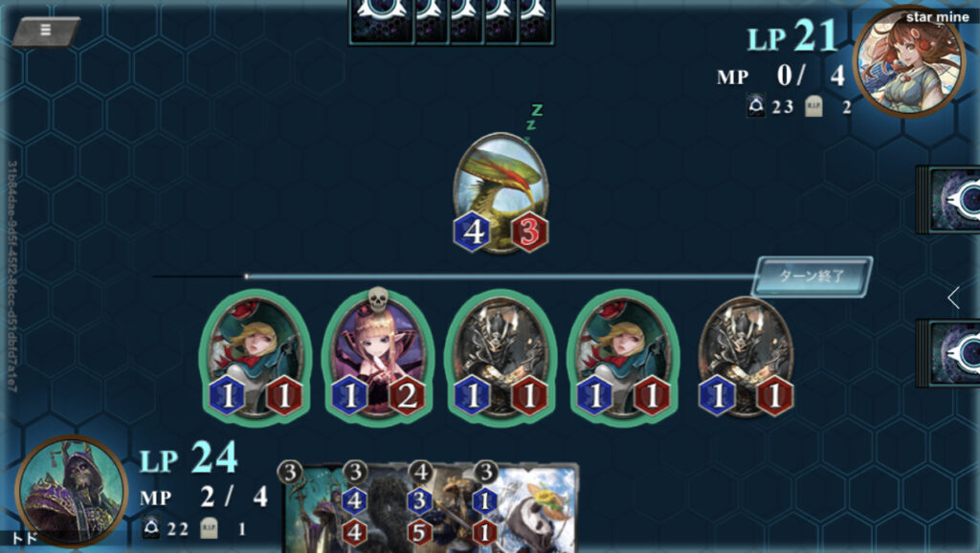980x553 pixels.
Task: Select the second blonde knight unit
Action: click(623, 357)
